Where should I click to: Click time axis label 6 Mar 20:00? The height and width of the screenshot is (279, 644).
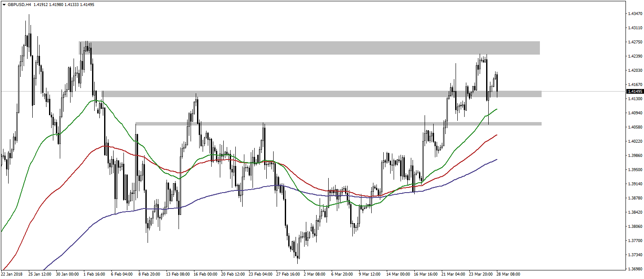[342, 274]
